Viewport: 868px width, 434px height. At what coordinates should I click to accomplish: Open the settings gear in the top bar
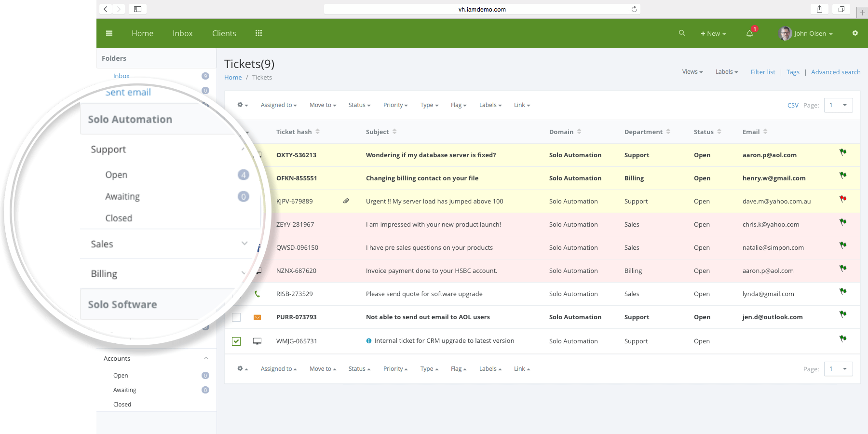tap(855, 33)
